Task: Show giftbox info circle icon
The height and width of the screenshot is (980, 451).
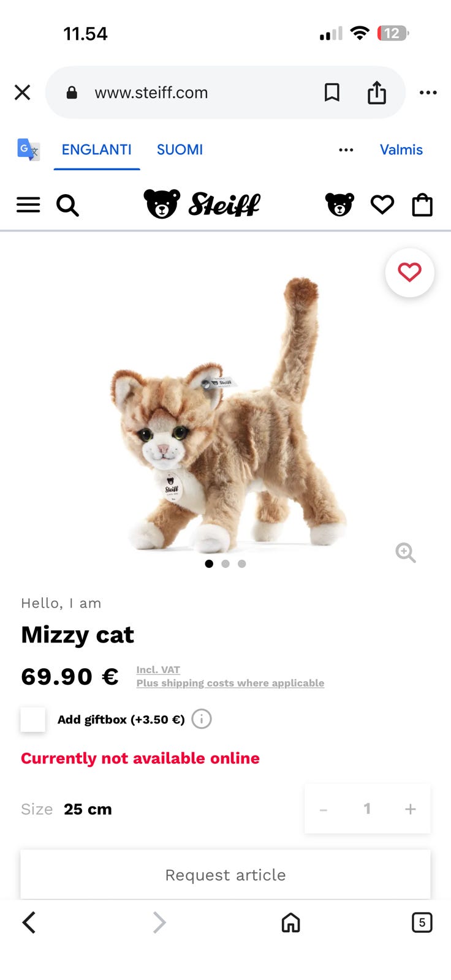Action: (x=202, y=719)
